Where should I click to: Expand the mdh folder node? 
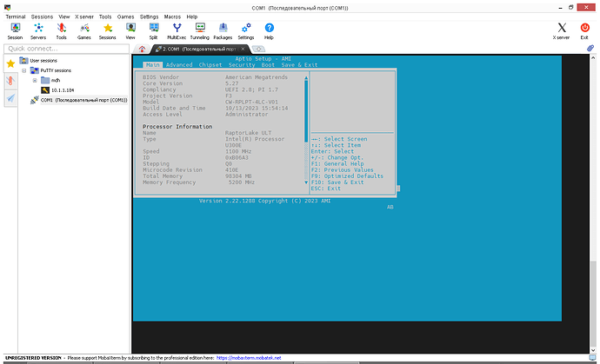pyautogui.click(x=35, y=81)
